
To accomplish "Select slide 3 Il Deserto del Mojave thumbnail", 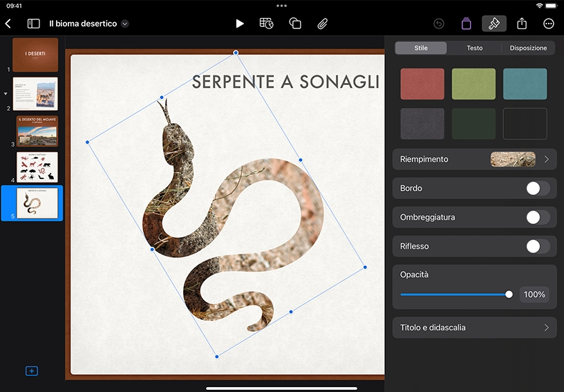I will pyautogui.click(x=37, y=131).
